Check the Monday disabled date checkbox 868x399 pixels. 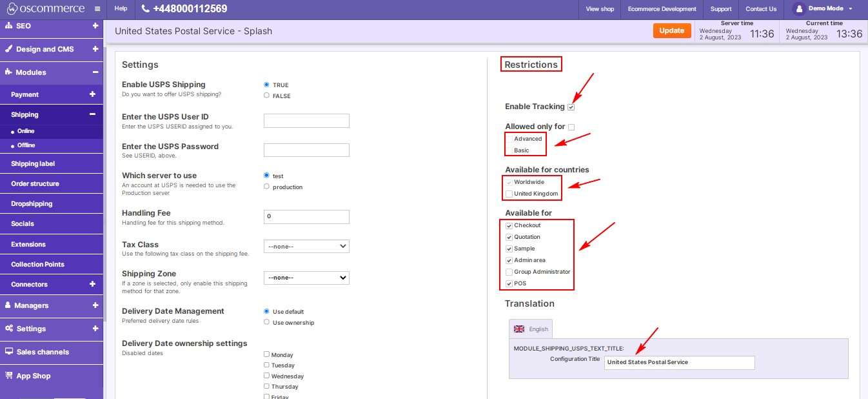[x=267, y=354]
